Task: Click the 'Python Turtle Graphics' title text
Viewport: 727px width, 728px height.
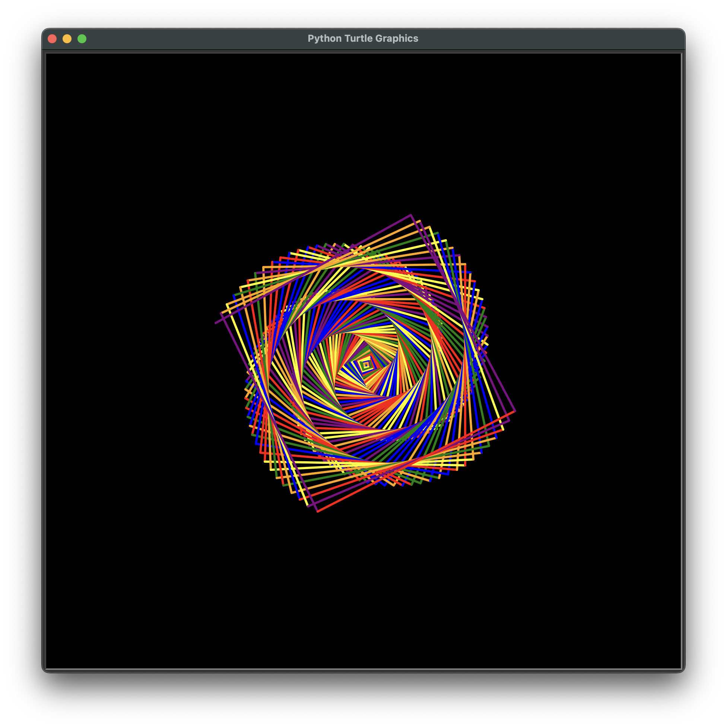Action: tap(363, 38)
